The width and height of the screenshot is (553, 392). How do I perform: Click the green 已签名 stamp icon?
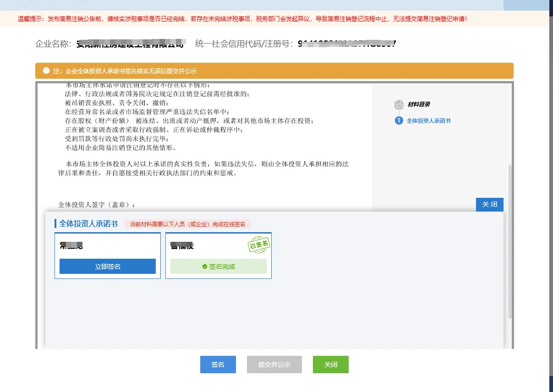pyautogui.click(x=258, y=244)
